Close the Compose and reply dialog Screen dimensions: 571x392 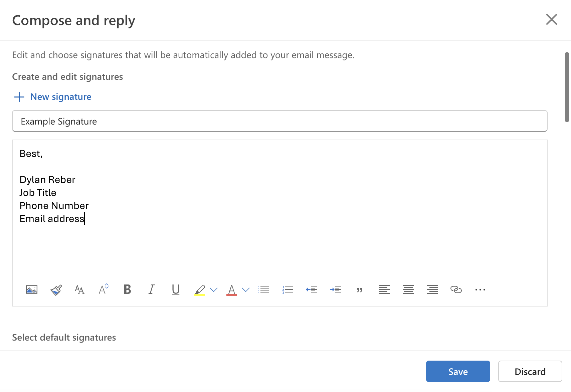(x=552, y=19)
